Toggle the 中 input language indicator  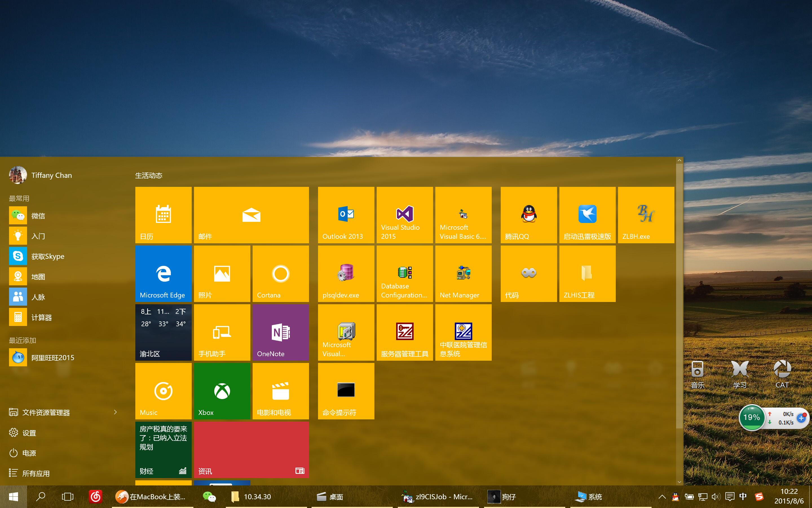point(743,497)
